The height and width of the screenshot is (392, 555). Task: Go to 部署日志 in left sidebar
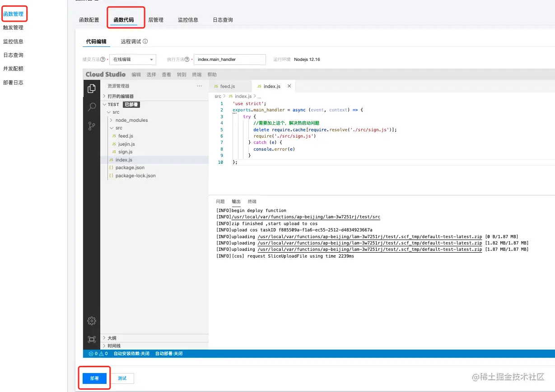click(x=13, y=83)
